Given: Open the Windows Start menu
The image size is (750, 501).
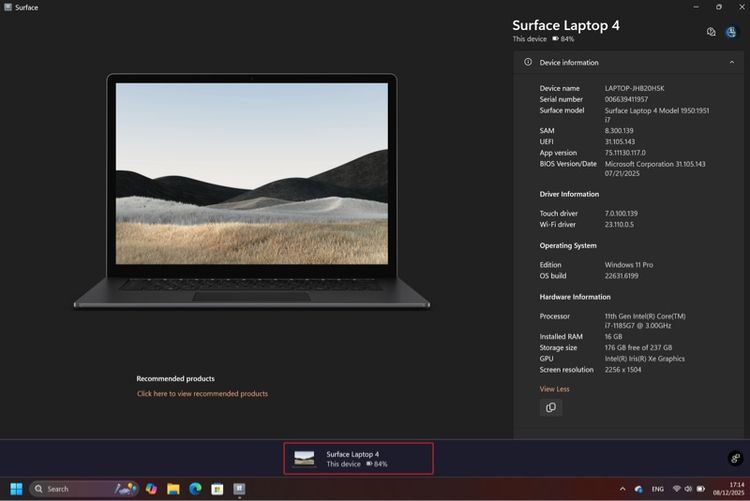Looking at the screenshot, I should [16, 489].
